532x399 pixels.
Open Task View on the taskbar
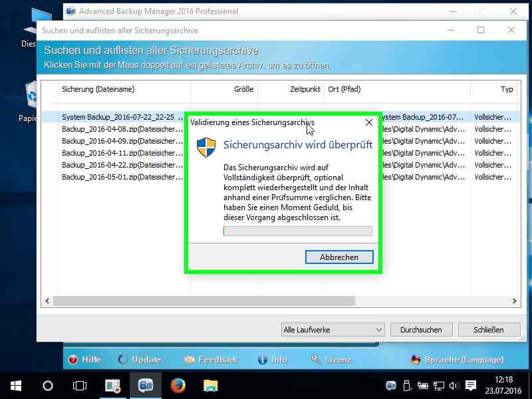pyautogui.click(x=80, y=386)
